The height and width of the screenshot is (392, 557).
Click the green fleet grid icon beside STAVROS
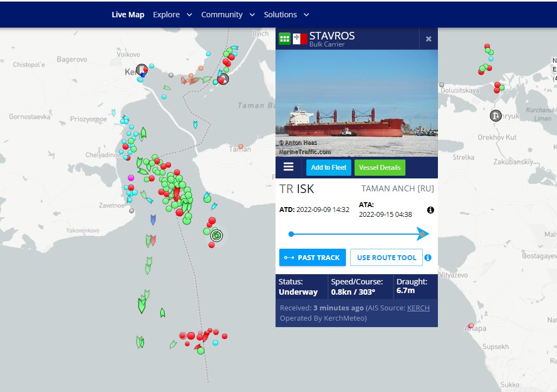[x=285, y=38]
